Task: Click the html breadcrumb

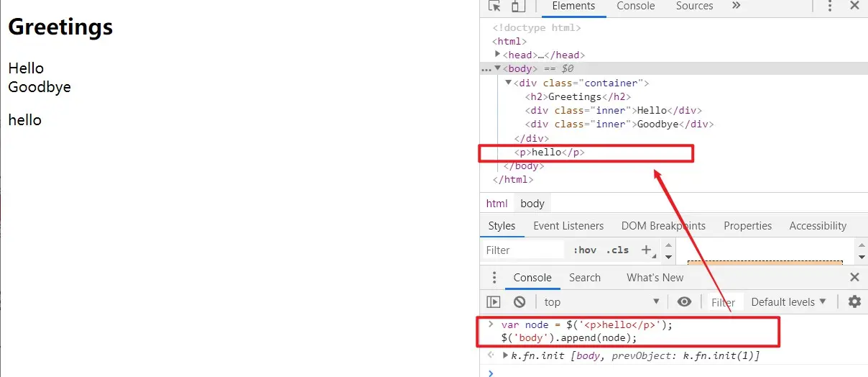Action: pyautogui.click(x=497, y=204)
